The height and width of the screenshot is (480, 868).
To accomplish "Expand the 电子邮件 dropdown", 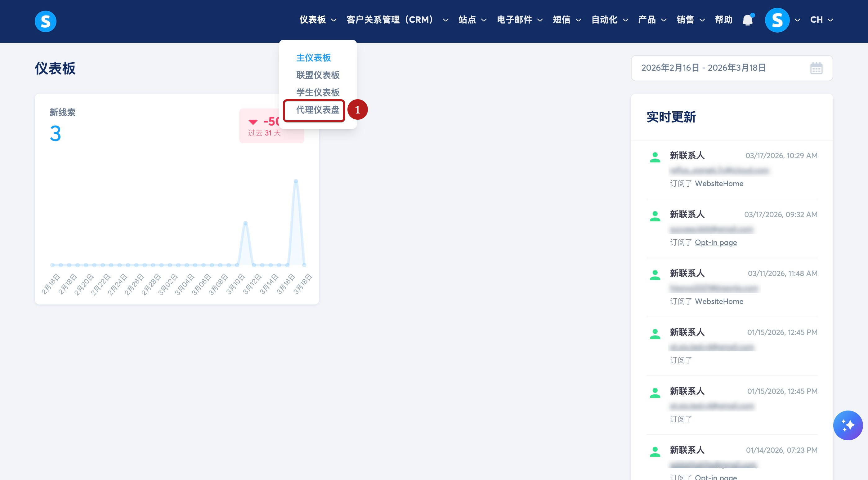I will [519, 20].
